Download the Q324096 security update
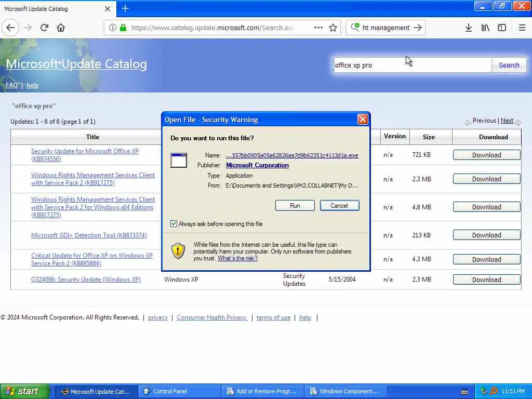532x399 pixels. tap(486, 280)
